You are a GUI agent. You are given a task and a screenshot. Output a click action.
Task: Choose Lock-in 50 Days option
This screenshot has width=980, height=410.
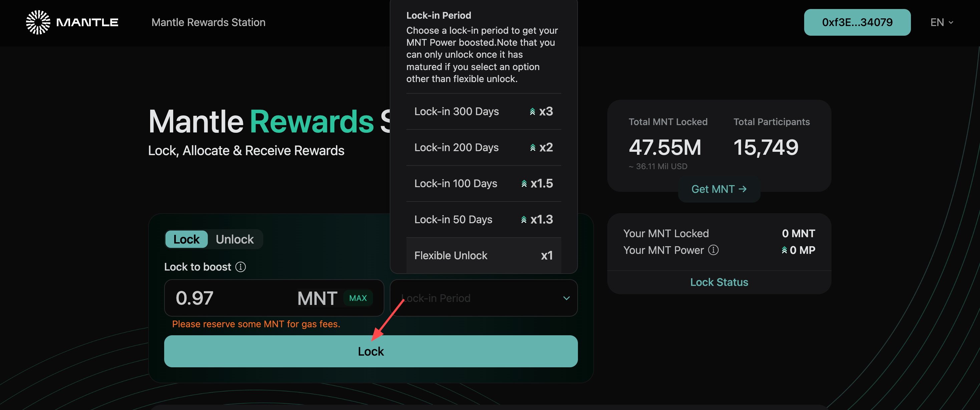point(483,220)
